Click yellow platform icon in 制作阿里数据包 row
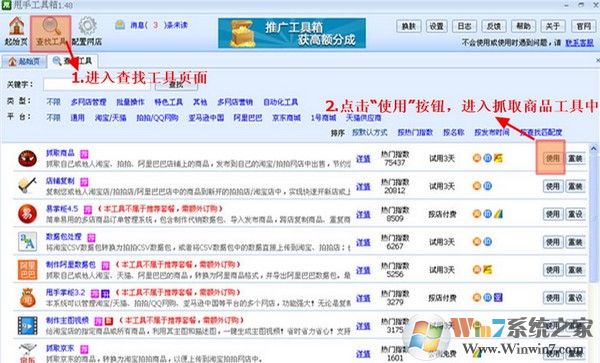Image resolution: width=600 pixels, height=363 pixels. point(488,270)
